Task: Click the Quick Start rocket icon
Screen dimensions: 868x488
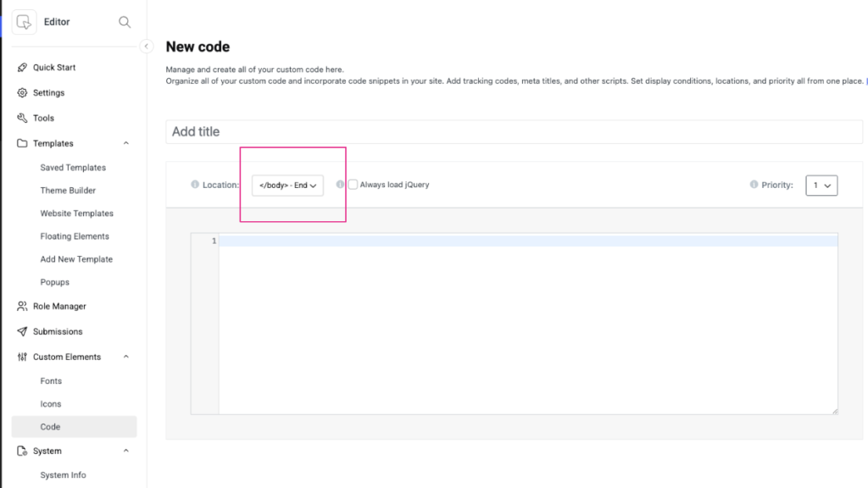Action: click(x=22, y=68)
